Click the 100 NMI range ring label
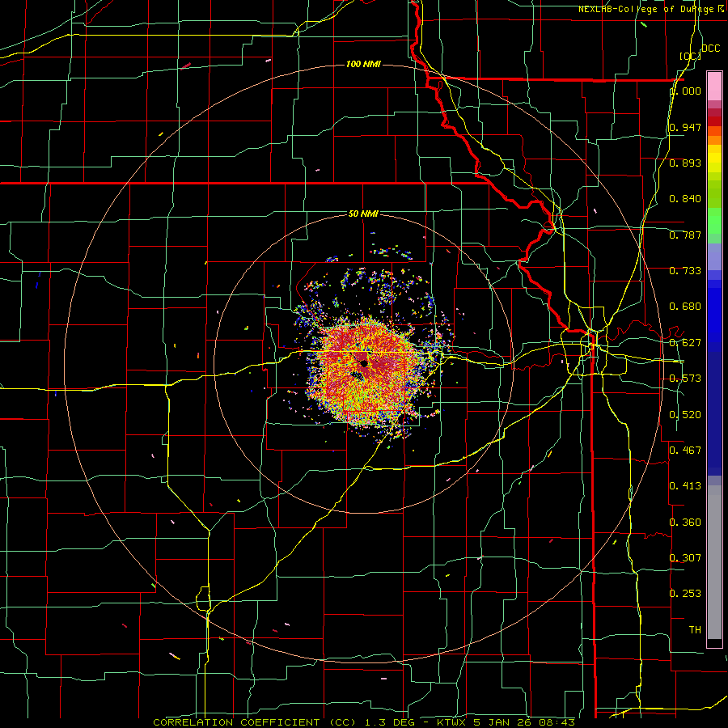This screenshot has width=728, height=728. pyautogui.click(x=363, y=64)
